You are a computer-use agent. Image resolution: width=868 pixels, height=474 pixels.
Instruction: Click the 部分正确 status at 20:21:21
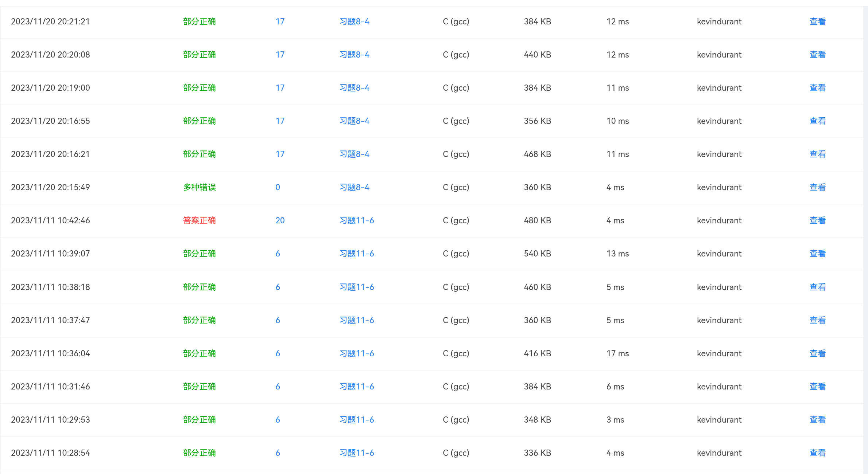click(x=199, y=21)
